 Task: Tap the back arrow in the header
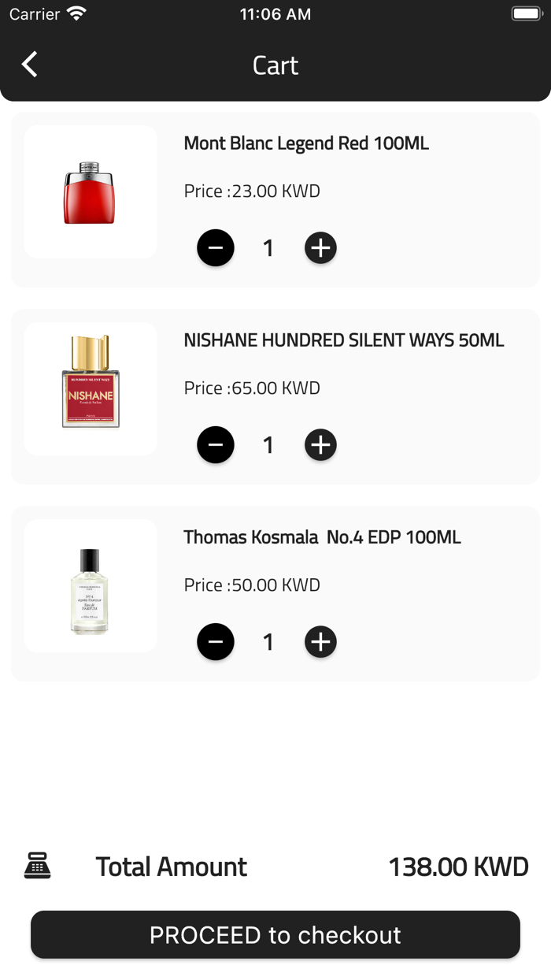(x=29, y=65)
